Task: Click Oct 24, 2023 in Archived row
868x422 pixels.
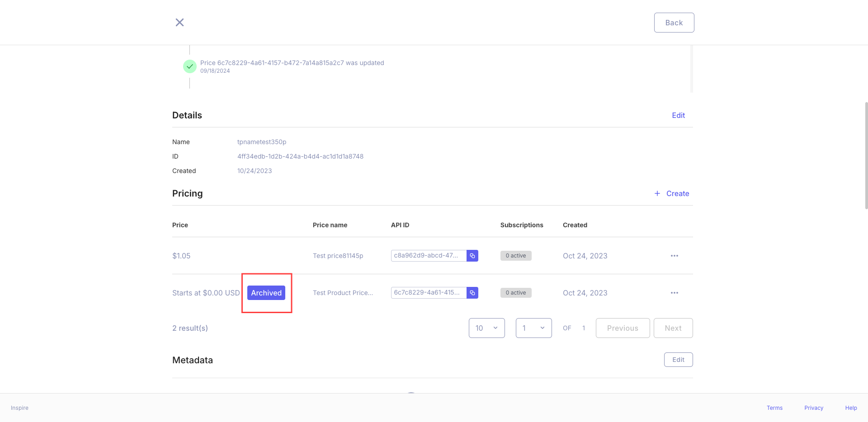Action: [585, 293]
